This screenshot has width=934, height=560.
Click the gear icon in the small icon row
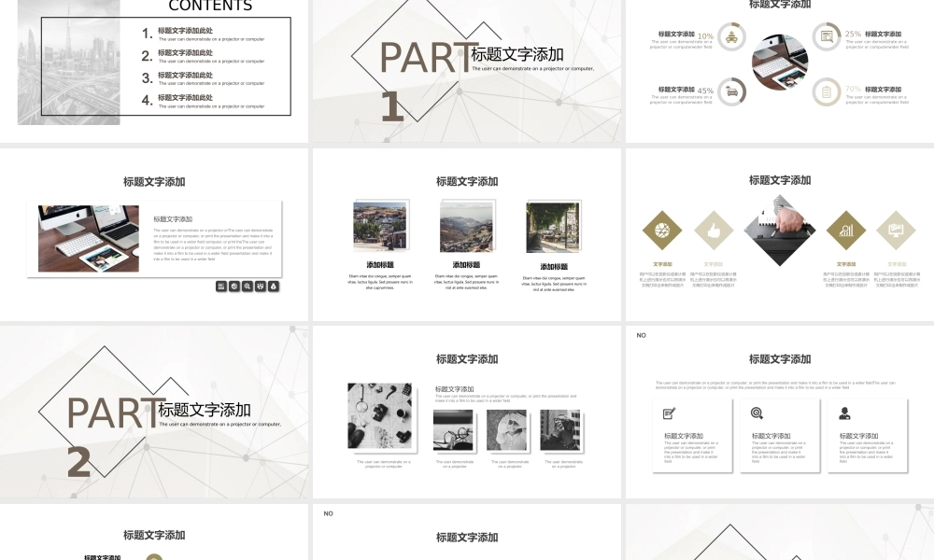[x=234, y=285]
